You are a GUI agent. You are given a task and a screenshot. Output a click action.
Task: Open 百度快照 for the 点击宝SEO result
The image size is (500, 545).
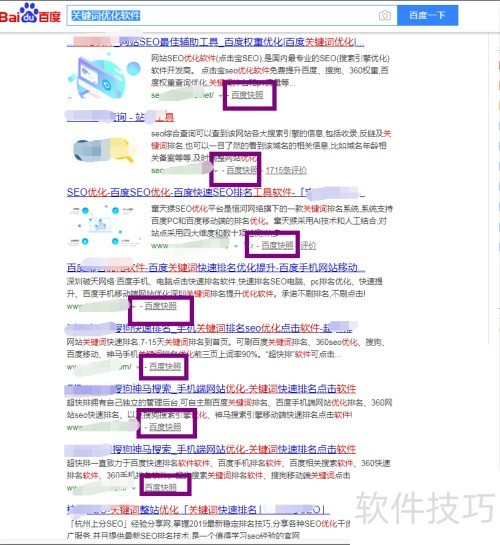[247, 95]
